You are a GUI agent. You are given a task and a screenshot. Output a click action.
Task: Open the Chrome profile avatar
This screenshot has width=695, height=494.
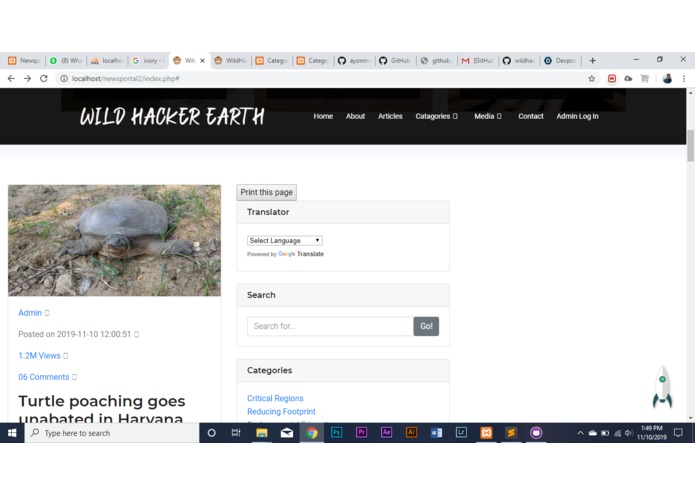click(x=667, y=78)
